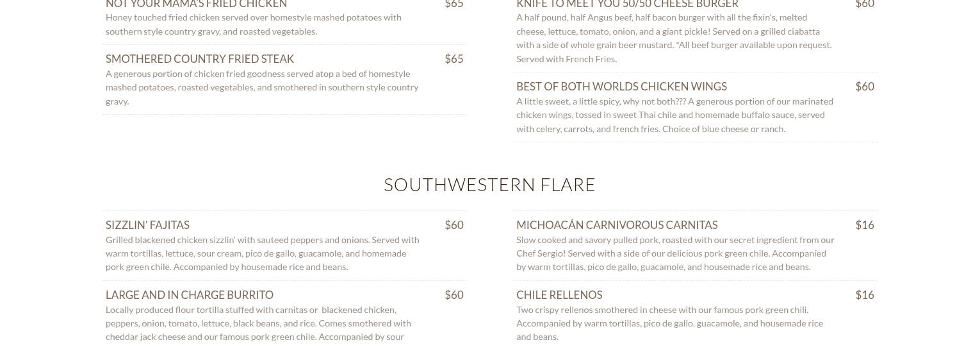The image size is (980, 347).
Task: Click the Smothered Country Fried Steak $65 price
Action: coord(453,59)
